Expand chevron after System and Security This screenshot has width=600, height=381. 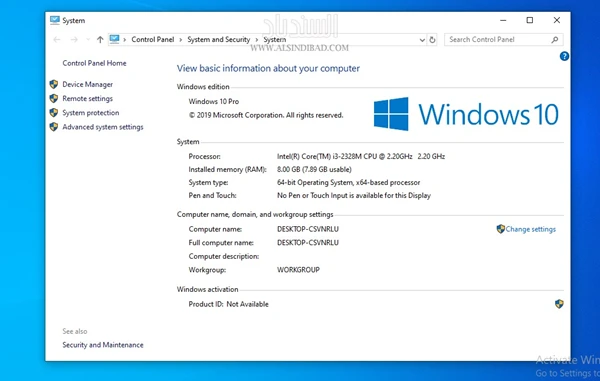[x=257, y=39]
